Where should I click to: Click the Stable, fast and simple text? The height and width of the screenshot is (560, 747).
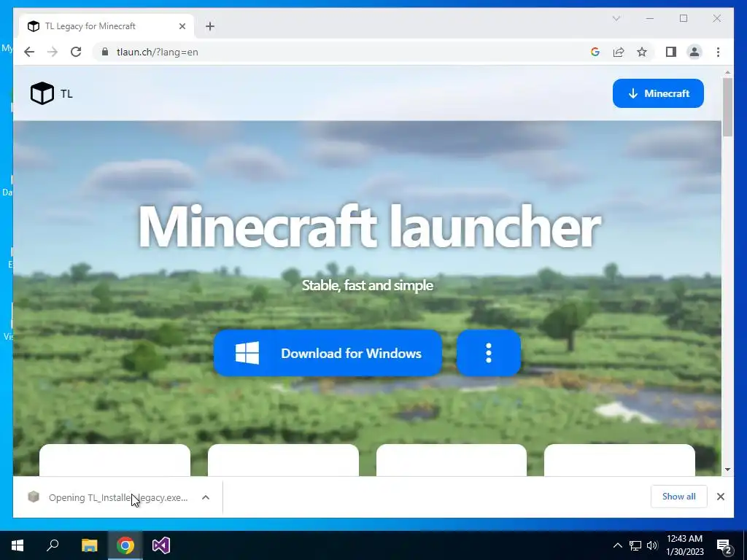click(x=368, y=285)
